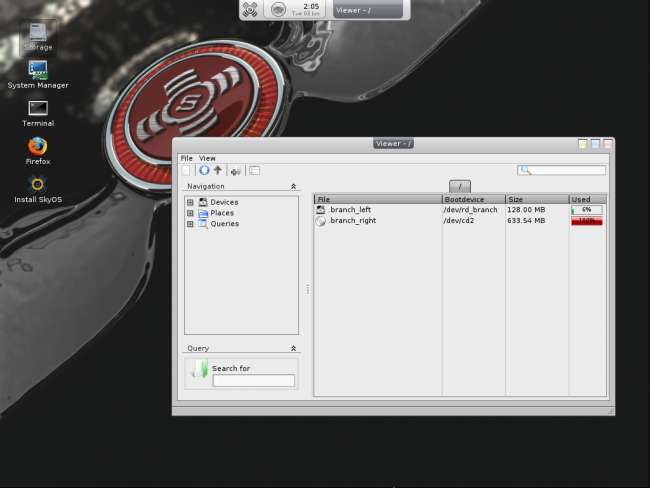Open the Terminal desktop icon
Image resolution: width=650 pixels, height=488 pixels.
[38, 108]
